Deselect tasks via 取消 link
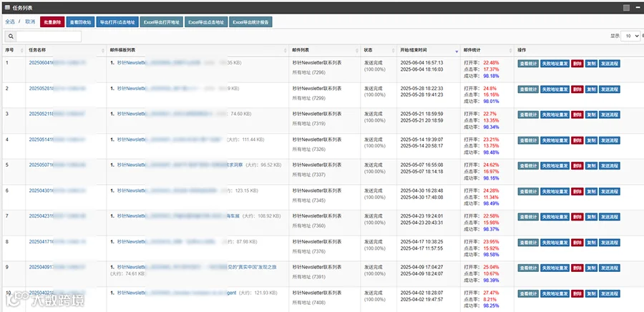Image resolution: width=644 pixels, height=312 pixels. pyautogui.click(x=30, y=21)
